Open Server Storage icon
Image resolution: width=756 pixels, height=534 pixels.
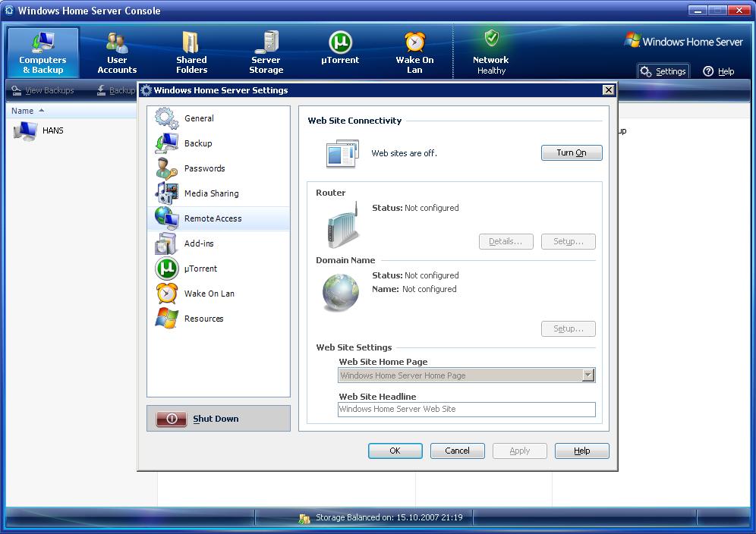266,42
